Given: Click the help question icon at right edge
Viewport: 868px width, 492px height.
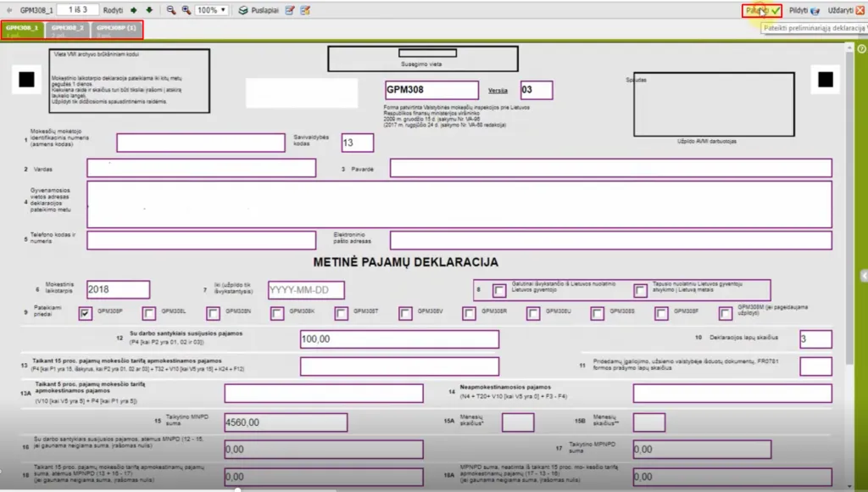Looking at the screenshot, I should pyautogui.click(x=862, y=48).
